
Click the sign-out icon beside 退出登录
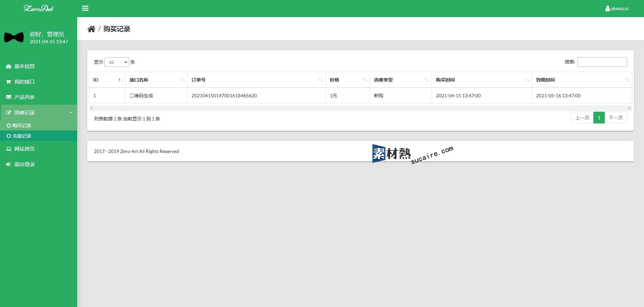click(x=9, y=164)
